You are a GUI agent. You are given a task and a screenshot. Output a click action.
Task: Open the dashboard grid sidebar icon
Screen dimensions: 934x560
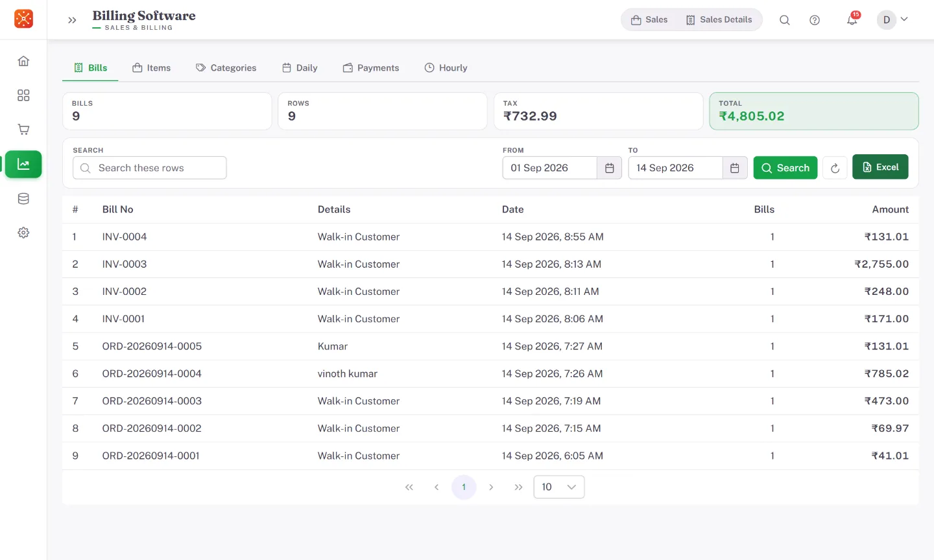click(23, 95)
